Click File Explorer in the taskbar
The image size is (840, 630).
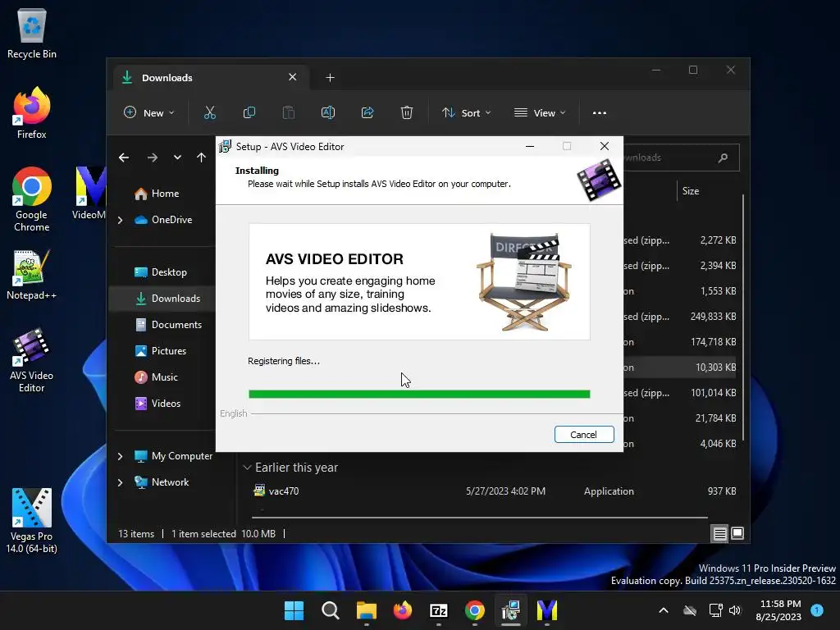point(367,610)
